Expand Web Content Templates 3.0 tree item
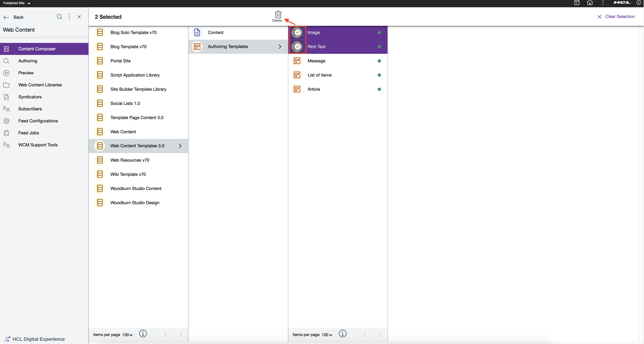The width and height of the screenshot is (644, 344). [181, 145]
